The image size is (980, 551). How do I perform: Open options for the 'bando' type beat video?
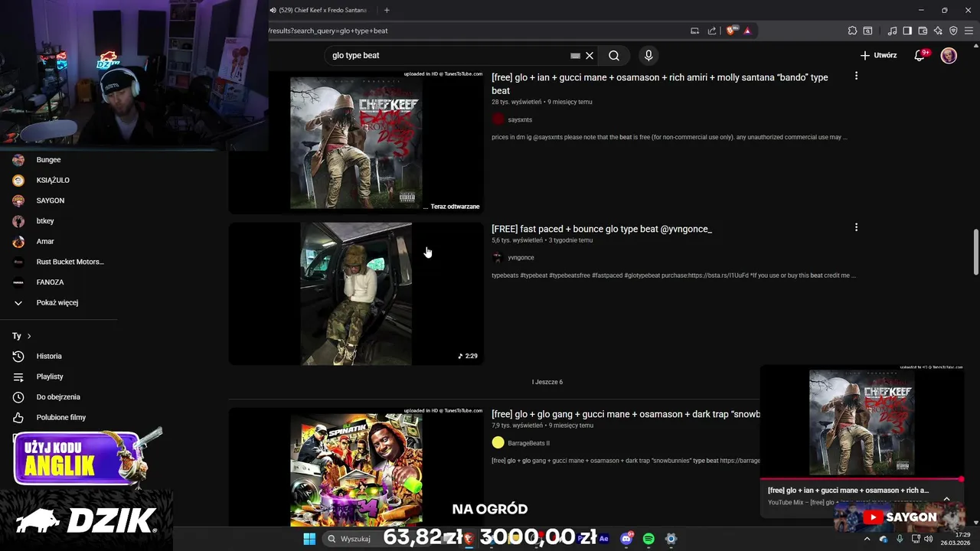tap(856, 76)
